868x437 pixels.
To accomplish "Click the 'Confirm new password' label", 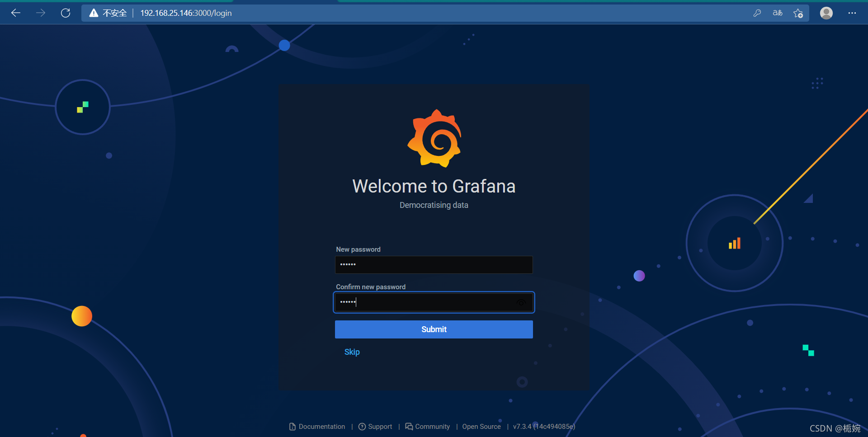I will (371, 287).
